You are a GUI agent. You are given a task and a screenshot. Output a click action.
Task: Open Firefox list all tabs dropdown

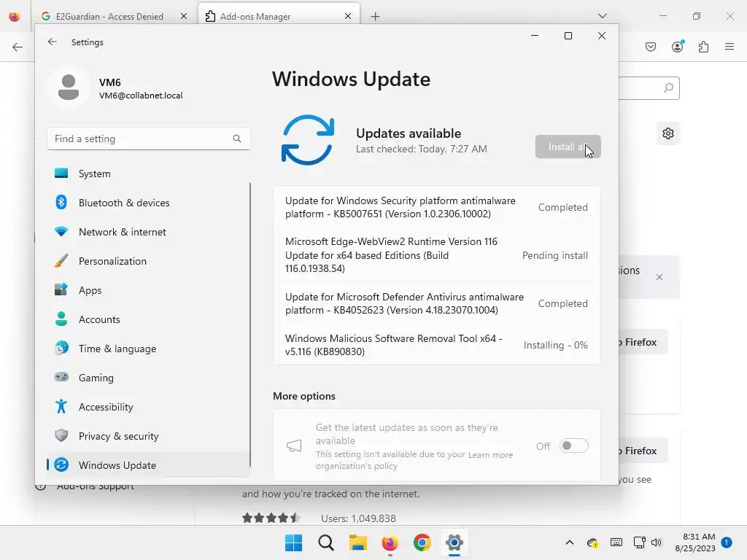tap(602, 16)
